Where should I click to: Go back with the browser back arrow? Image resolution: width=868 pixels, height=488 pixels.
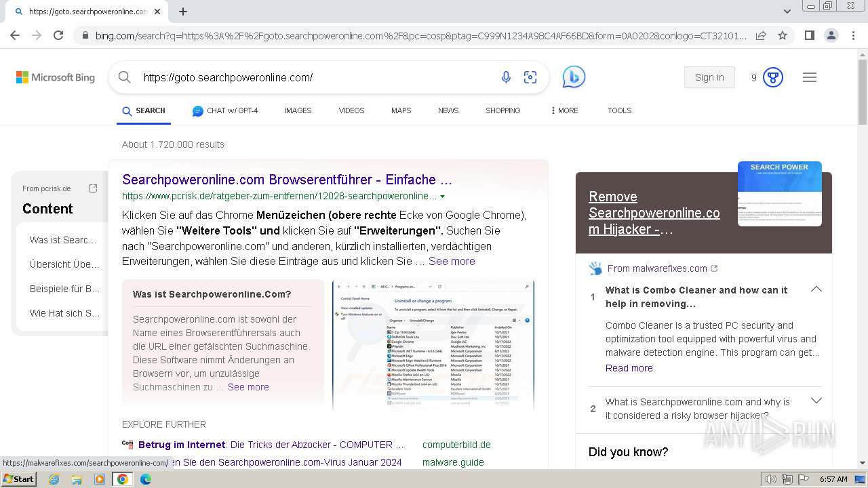coord(15,35)
